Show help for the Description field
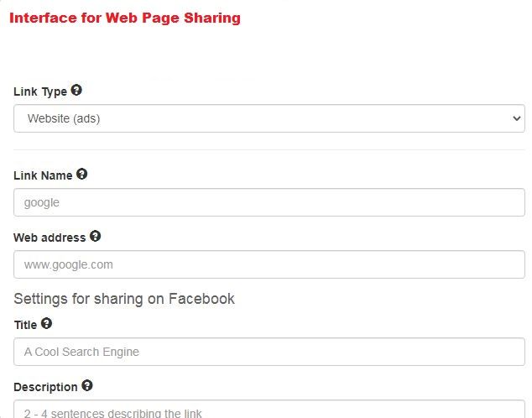Viewport: 532px width, 418px height. point(87,386)
